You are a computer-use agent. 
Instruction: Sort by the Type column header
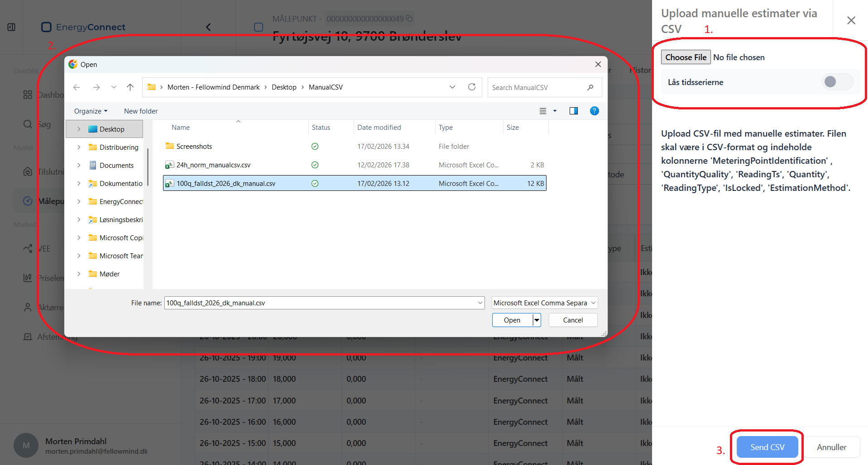[x=446, y=128]
